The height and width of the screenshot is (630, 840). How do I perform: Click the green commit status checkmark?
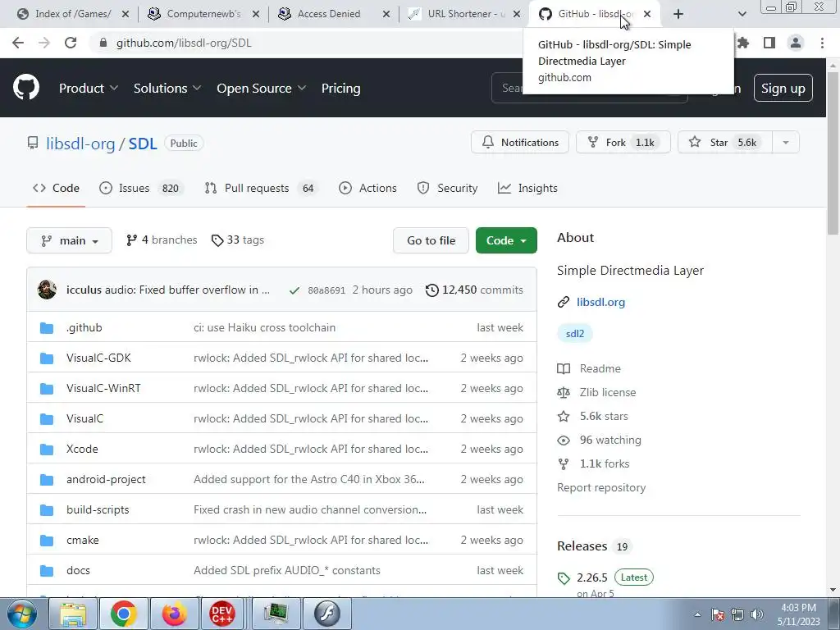(x=294, y=290)
